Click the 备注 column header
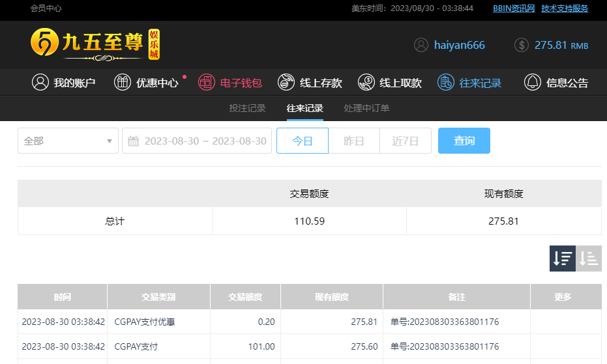The width and height of the screenshot is (607, 364). (456, 297)
